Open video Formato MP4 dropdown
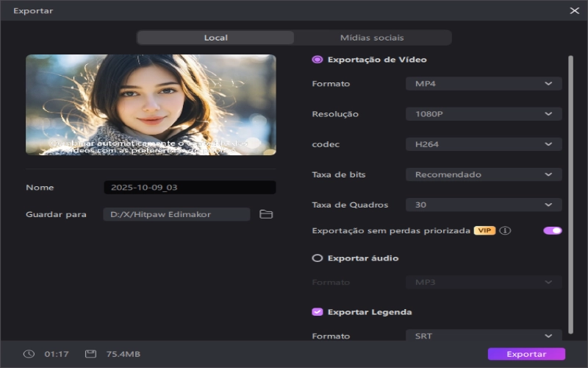 pyautogui.click(x=484, y=84)
